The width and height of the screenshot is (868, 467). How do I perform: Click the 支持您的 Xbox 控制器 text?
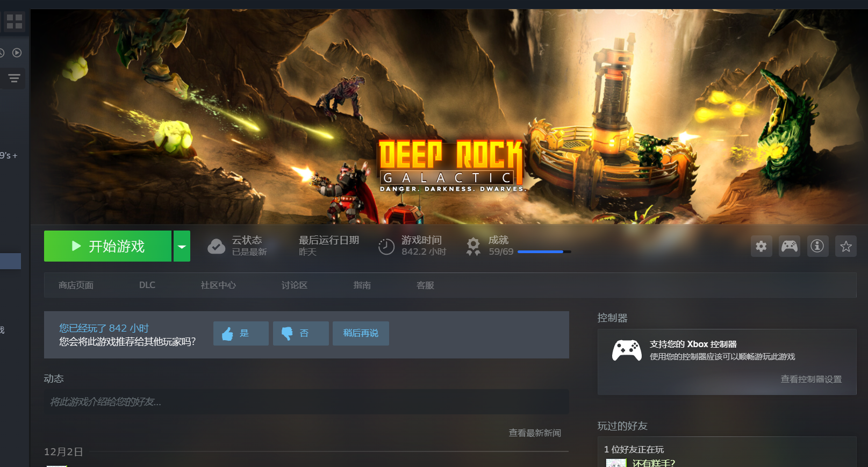tap(693, 344)
